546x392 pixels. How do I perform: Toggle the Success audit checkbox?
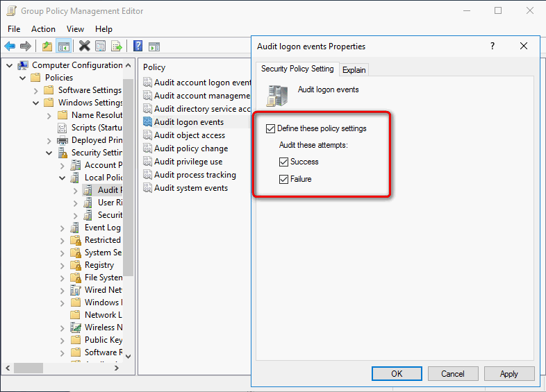tap(283, 162)
